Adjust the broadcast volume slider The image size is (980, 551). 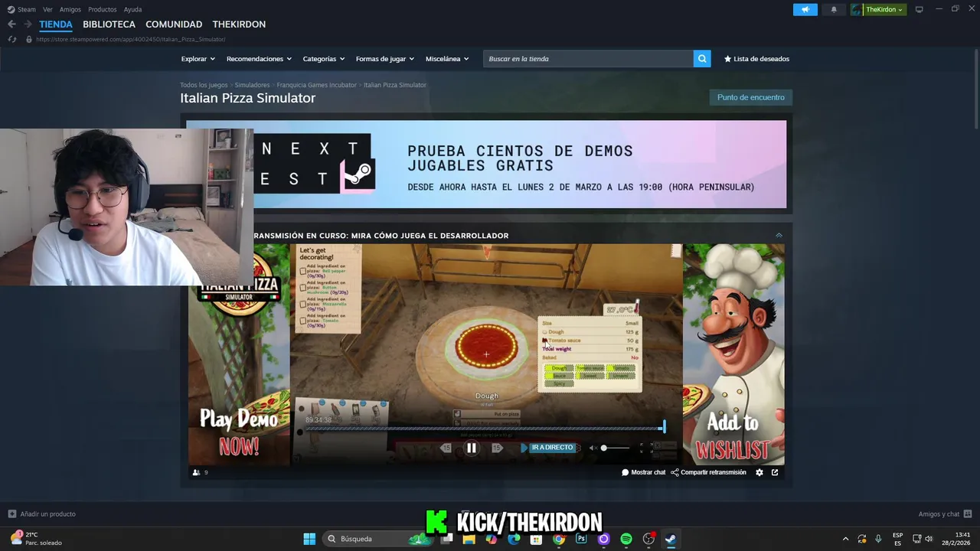pyautogui.click(x=616, y=448)
